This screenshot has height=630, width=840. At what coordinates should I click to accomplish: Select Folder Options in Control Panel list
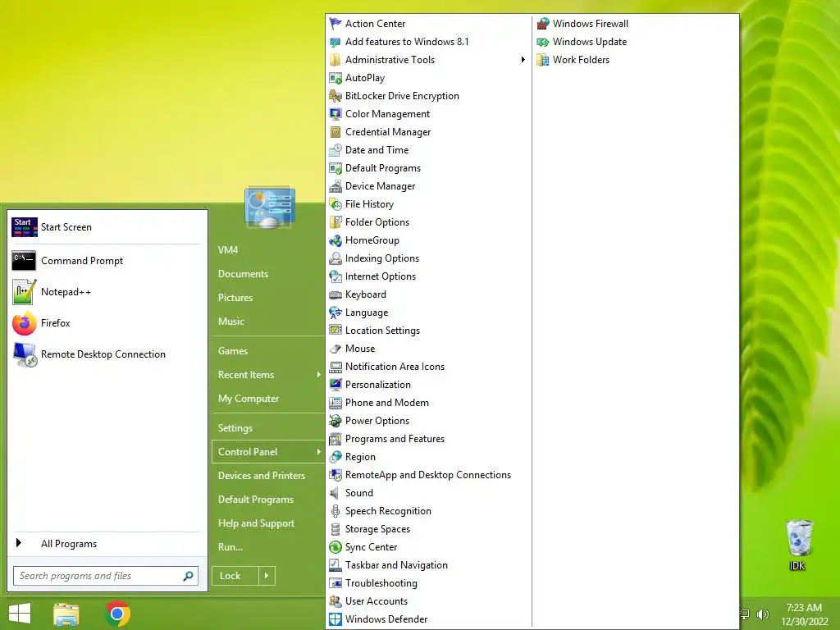(x=377, y=222)
